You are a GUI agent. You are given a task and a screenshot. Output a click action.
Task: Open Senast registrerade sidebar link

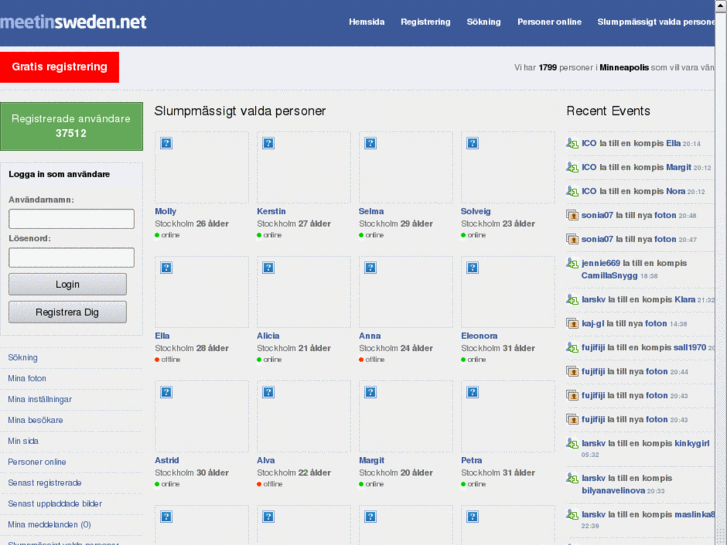[45, 483]
